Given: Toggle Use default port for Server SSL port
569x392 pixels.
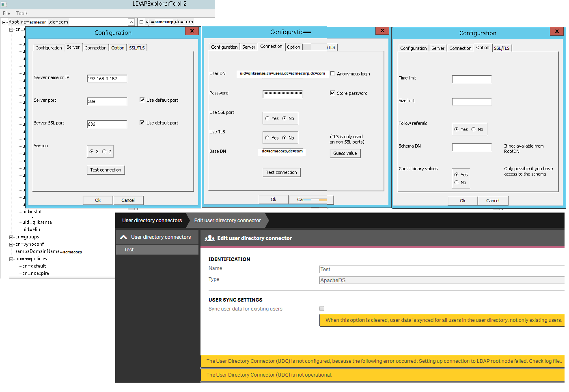Looking at the screenshot, I should [x=142, y=122].
